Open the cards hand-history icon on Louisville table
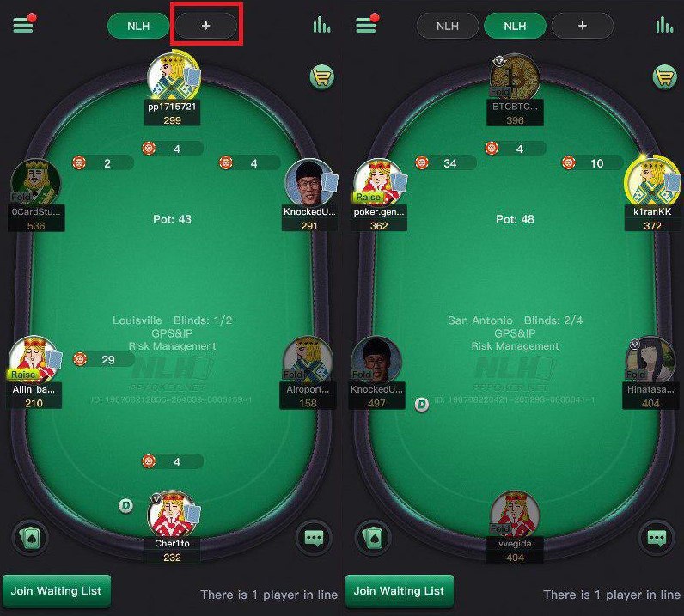This screenshot has width=684, height=616. coord(31,538)
